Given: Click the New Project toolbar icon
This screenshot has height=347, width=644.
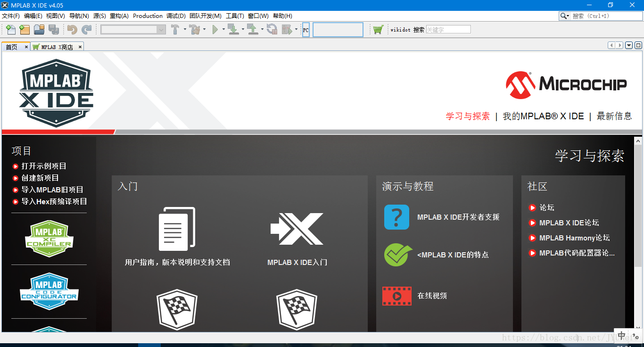Looking at the screenshot, I should pyautogui.click(x=25, y=30).
